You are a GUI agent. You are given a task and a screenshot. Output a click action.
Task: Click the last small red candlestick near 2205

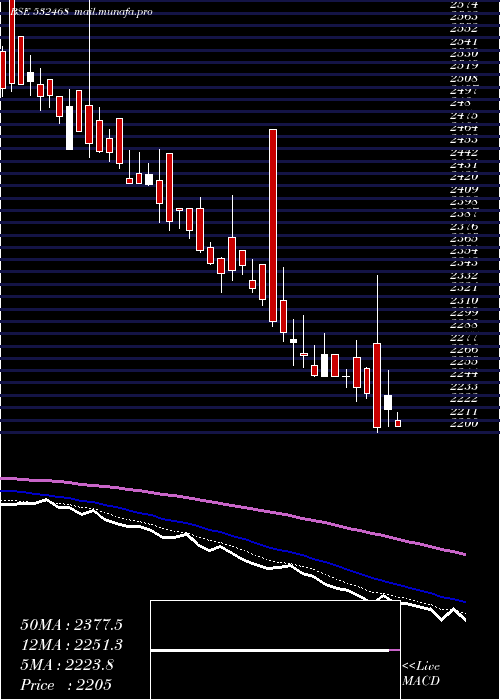point(398,423)
